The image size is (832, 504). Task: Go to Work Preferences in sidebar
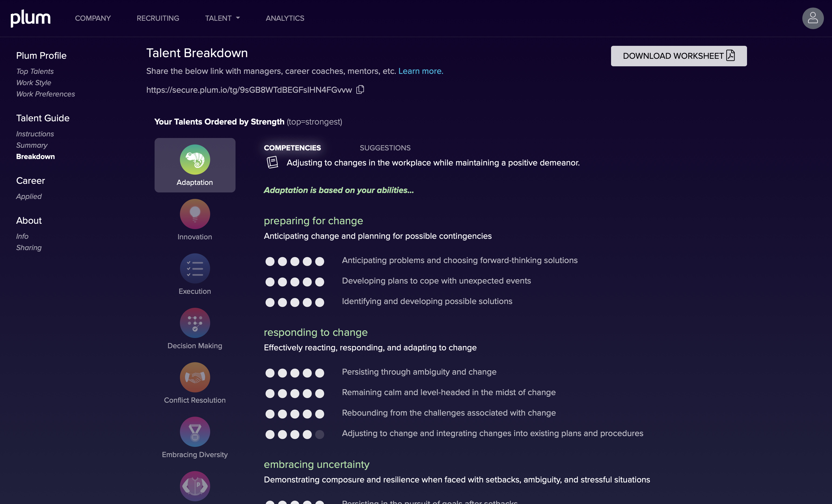click(x=46, y=94)
